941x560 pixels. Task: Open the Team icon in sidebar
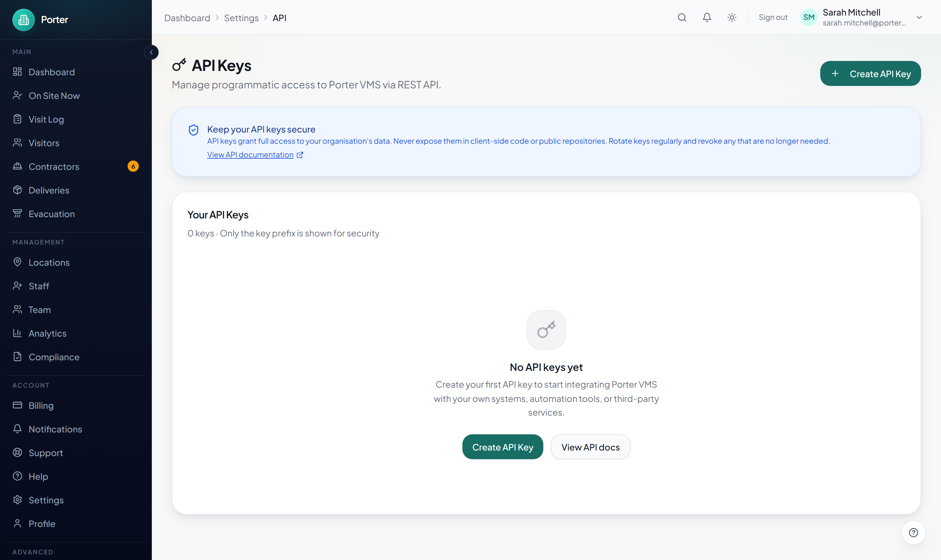(17, 310)
